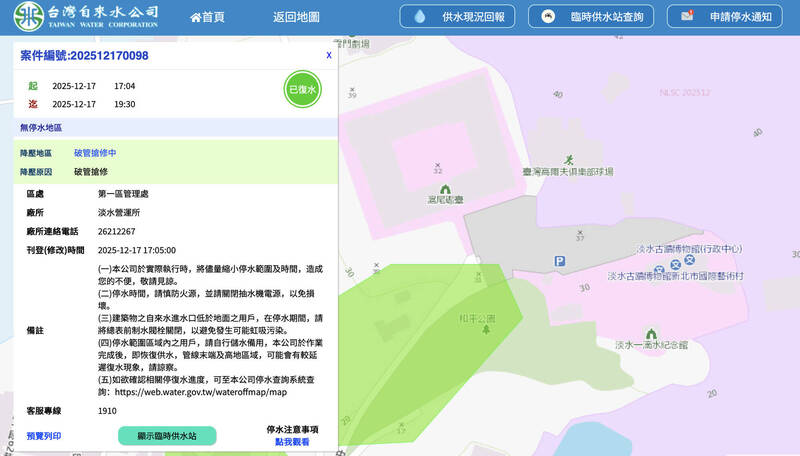The height and width of the screenshot is (456, 800).
Task: Open the 首頁 home page
Action: pyautogui.click(x=207, y=17)
